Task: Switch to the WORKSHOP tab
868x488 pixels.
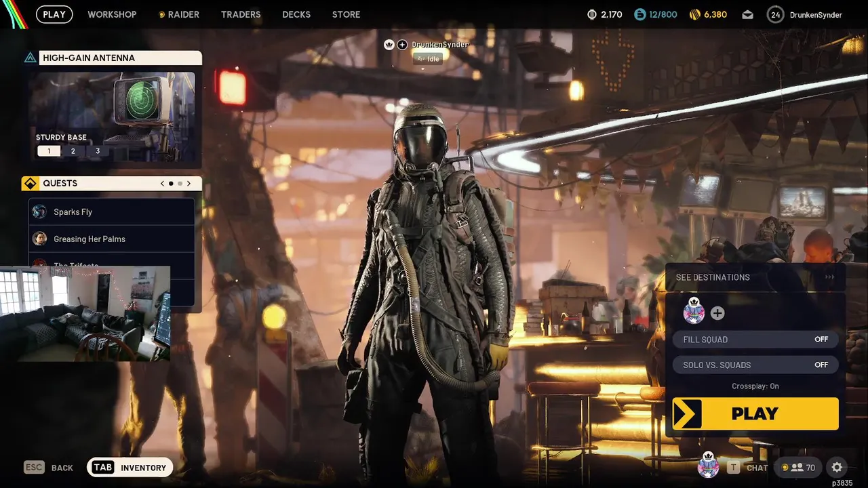Action: (x=112, y=14)
